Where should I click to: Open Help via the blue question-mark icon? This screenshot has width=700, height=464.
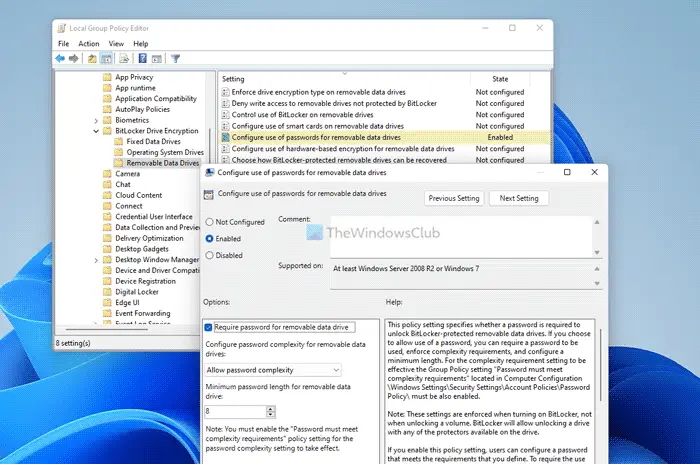click(x=142, y=59)
